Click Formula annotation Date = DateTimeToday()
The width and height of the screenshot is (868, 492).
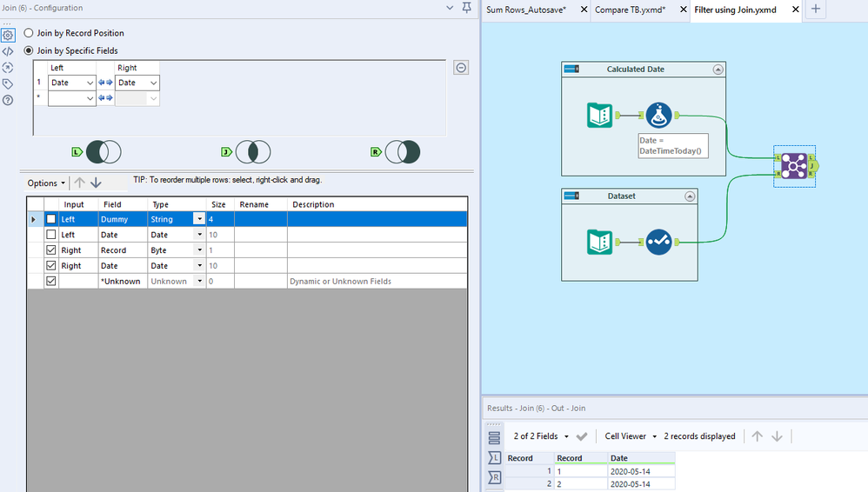click(673, 145)
